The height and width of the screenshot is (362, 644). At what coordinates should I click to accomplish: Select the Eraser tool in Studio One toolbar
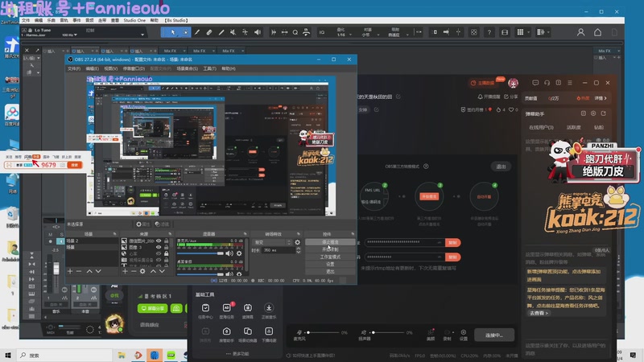(209, 32)
